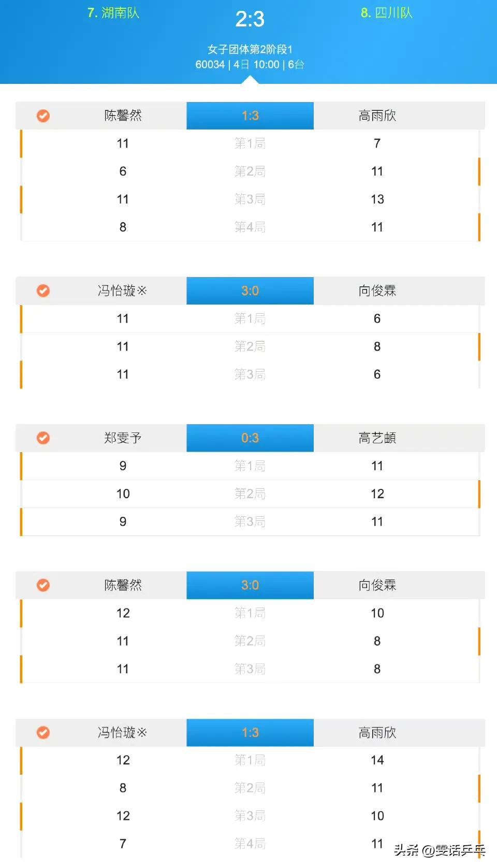Click match title 女子团体第2阶段1
This screenshot has height=868, width=497.
coord(250,49)
